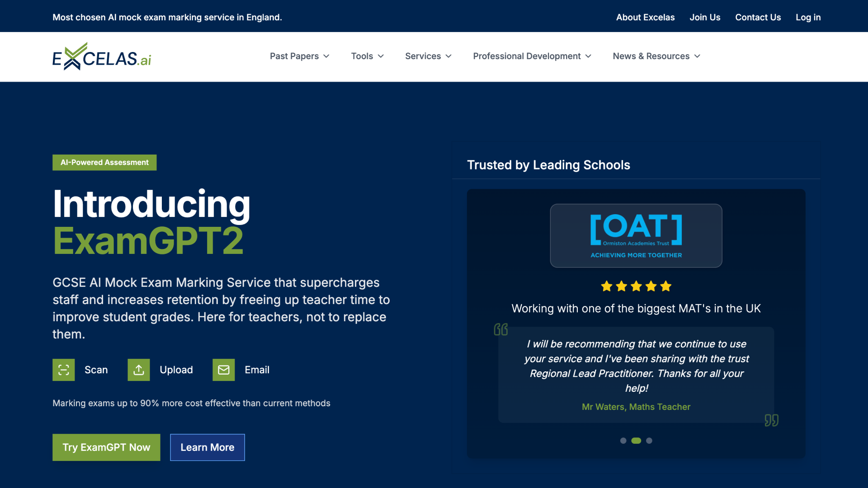Click the Scan label text
Viewport: 868px width, 488px height.
click(x=96, y=370)
